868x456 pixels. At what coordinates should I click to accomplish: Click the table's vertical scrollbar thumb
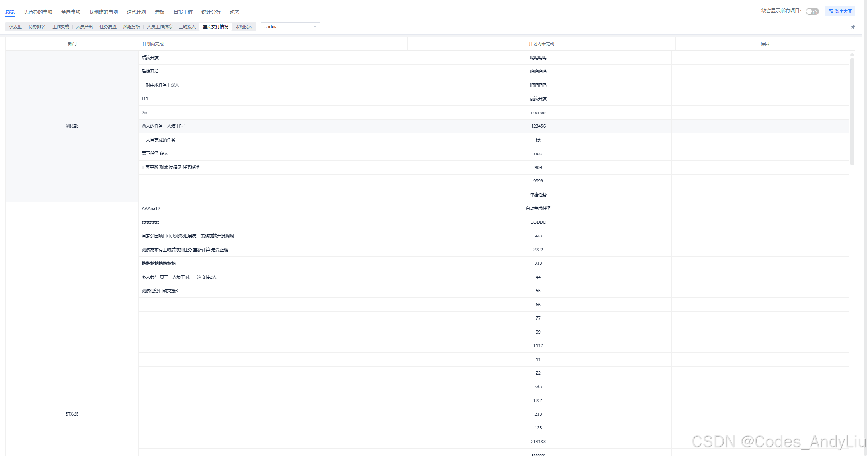(852, 111)
